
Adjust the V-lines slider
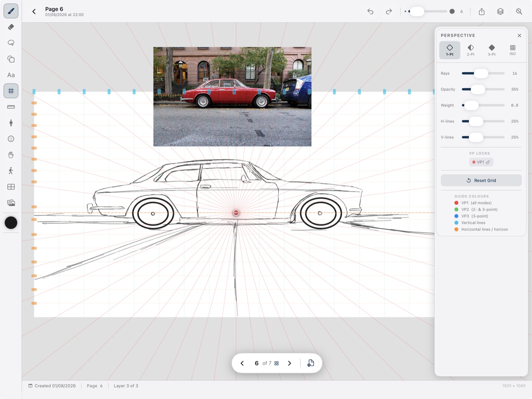(483, 137)
